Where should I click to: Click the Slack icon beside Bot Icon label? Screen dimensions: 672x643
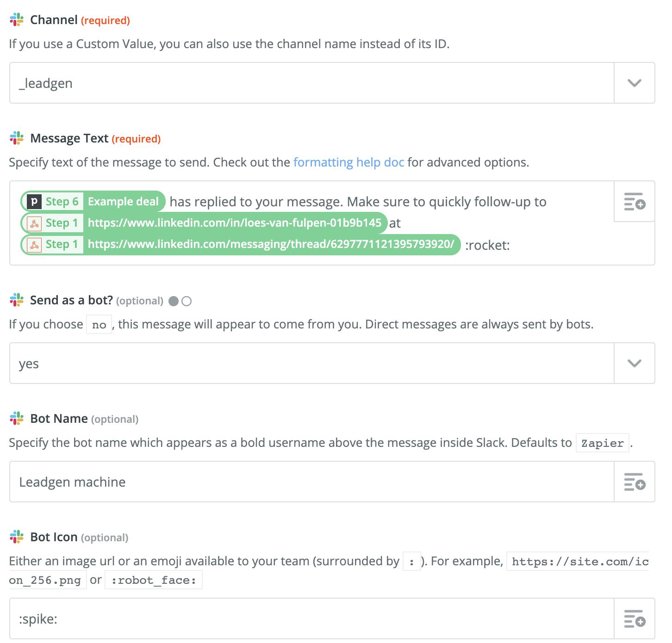click(17, 537)
